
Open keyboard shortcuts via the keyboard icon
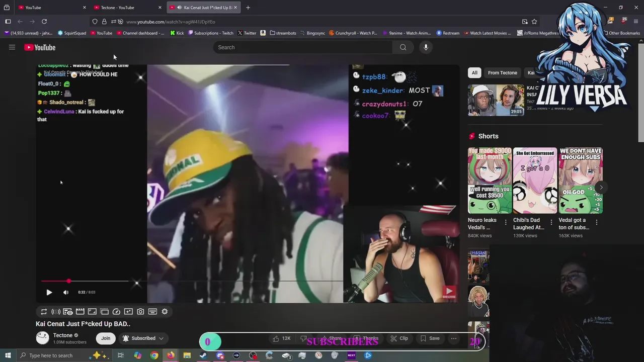pyautogui.click(x=152, y=312)
